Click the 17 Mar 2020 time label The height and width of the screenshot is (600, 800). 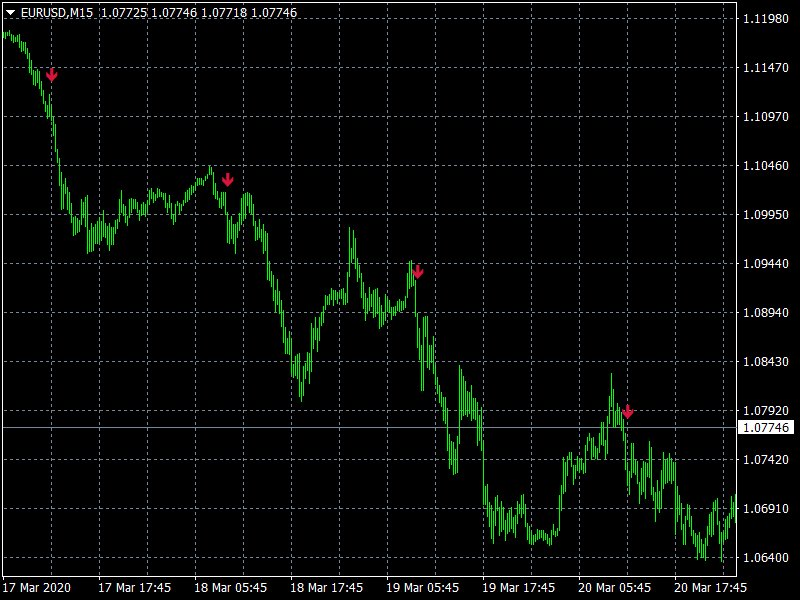pos(37,588)
